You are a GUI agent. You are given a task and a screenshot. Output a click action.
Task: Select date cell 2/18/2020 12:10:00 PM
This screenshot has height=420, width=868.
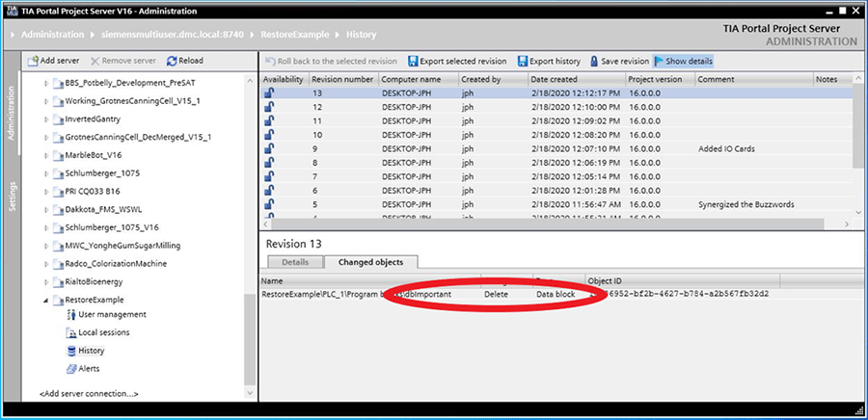pyautogui.click(x=576, y=107)
